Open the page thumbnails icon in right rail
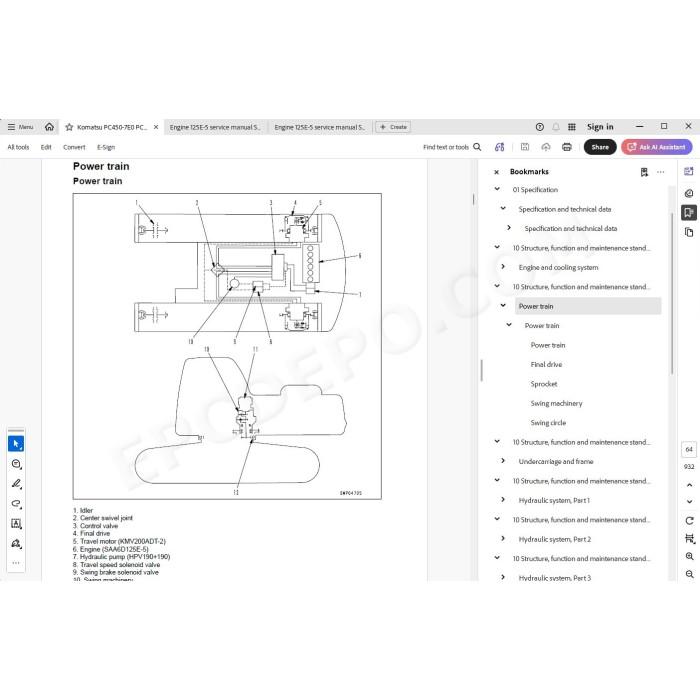The width and height of the screenshot is (700, 700). (x=689, y=232)
